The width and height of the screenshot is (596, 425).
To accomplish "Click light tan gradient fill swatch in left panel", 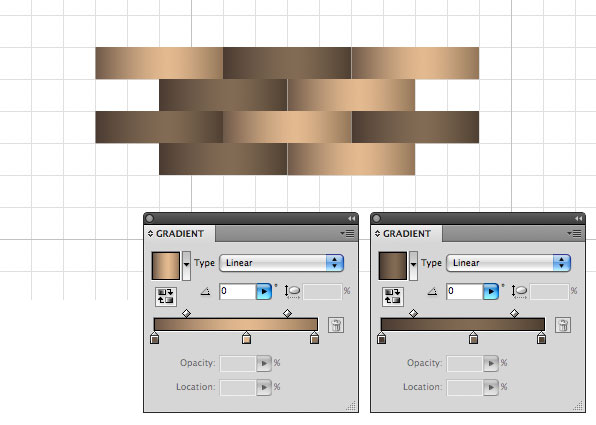I will [x=166, y=265].
